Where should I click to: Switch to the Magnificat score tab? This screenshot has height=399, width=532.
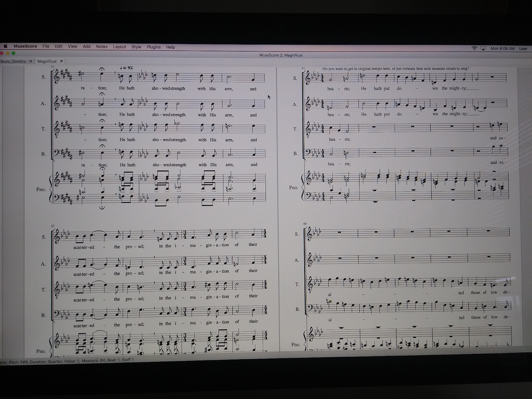[x=47, y=61]
